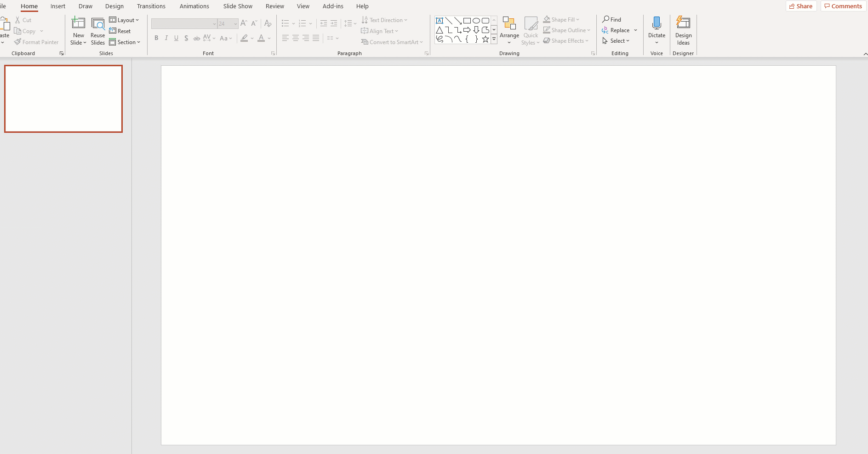Pick the oval shape from the shapes gallery
Image resolution: width=868 pixels, height=454 pixels.
coord(476,21)
